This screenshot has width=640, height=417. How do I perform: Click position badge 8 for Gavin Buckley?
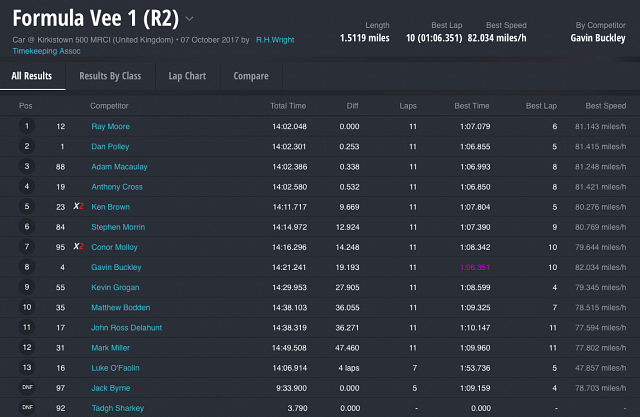point(27,267)
